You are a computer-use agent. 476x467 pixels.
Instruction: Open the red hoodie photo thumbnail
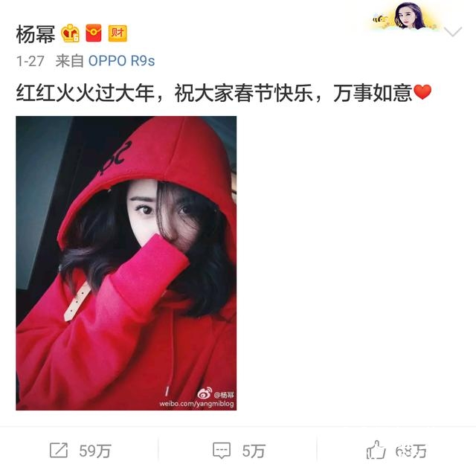[126, 263]
